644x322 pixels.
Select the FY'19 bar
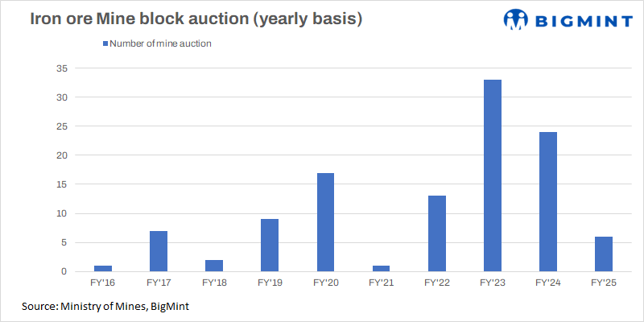[x=270, y=246]
